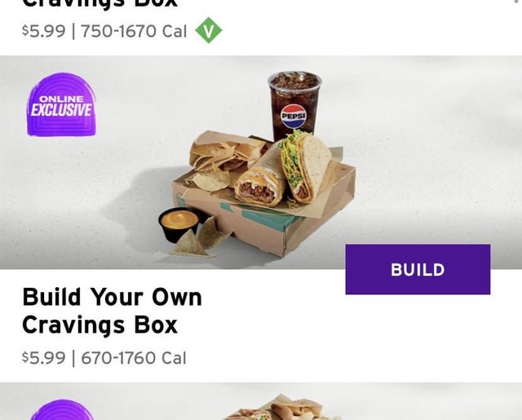Click the 750-1670 Cal calorie range
This screenshot has height=420, width=522.
(x=134, y=32)
